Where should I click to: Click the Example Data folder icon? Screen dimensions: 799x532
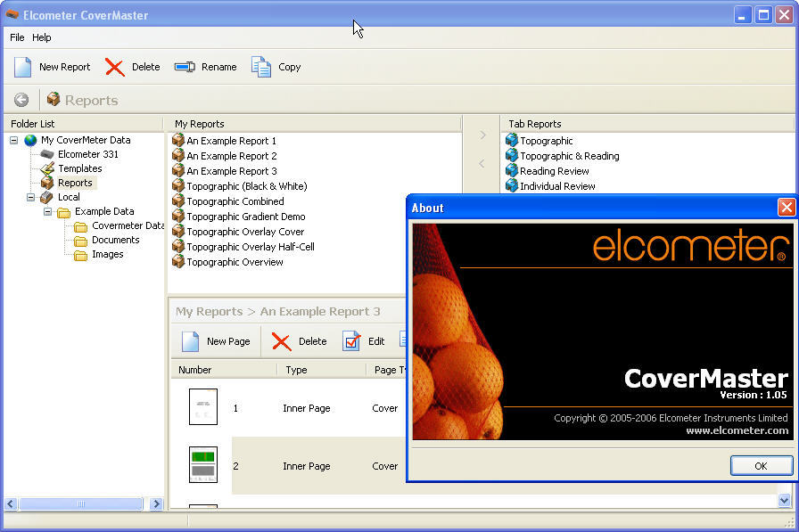tap(63, 212)
